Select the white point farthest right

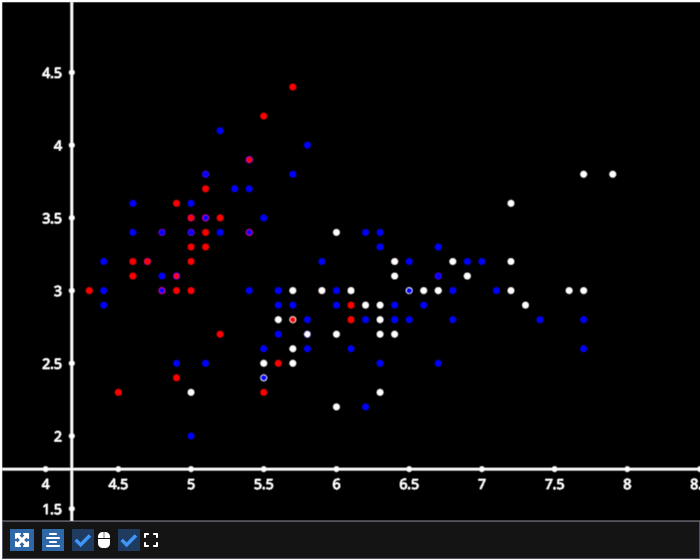click(612, 174)
